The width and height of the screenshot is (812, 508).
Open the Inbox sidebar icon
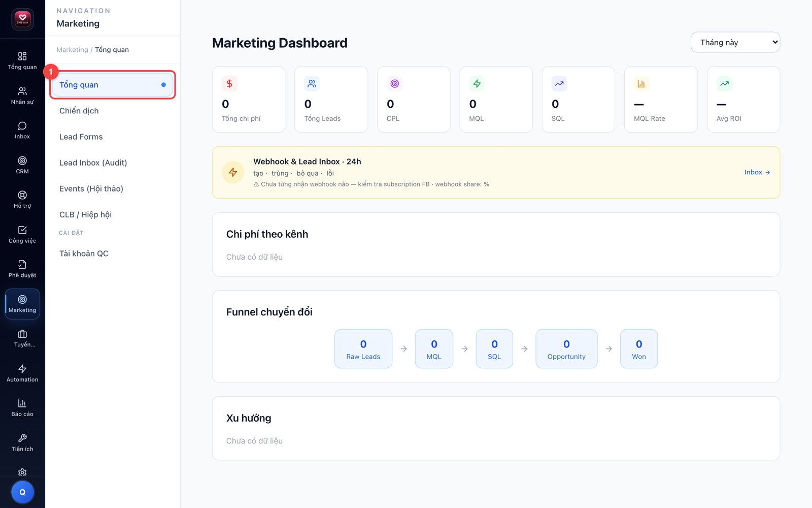click(x=22, y=130)
